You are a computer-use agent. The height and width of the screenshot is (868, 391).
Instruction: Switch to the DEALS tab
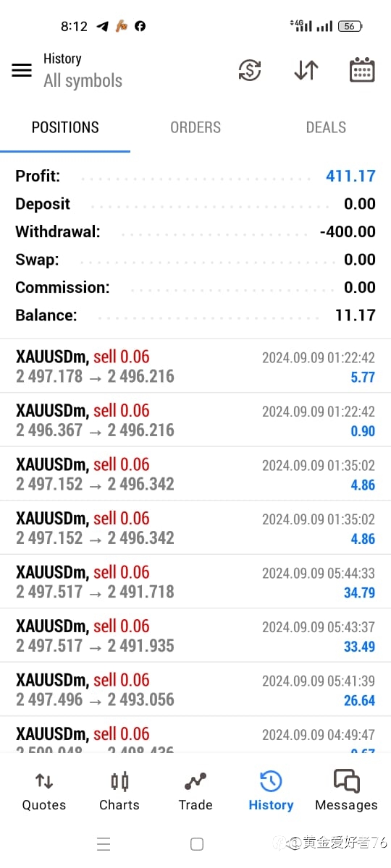pyautogui.click(x=326, y=127)
